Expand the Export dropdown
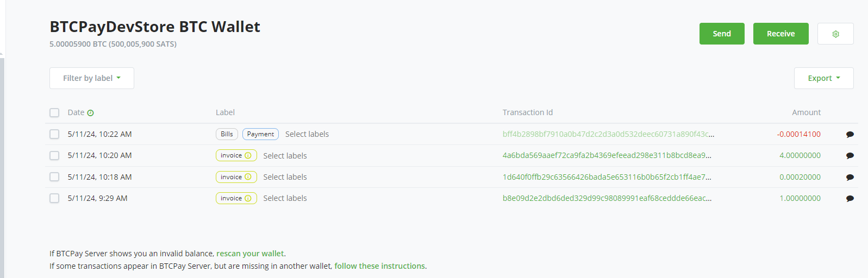 click(823, 78)
